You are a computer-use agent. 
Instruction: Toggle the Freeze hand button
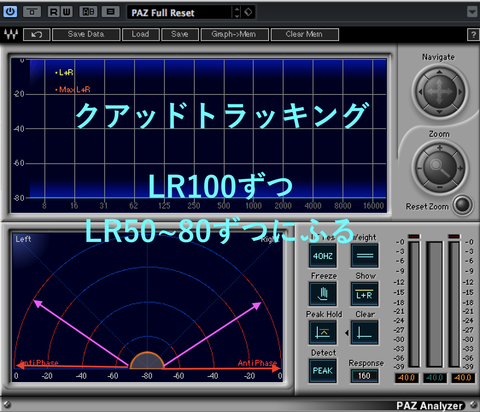tap(322, 294)
